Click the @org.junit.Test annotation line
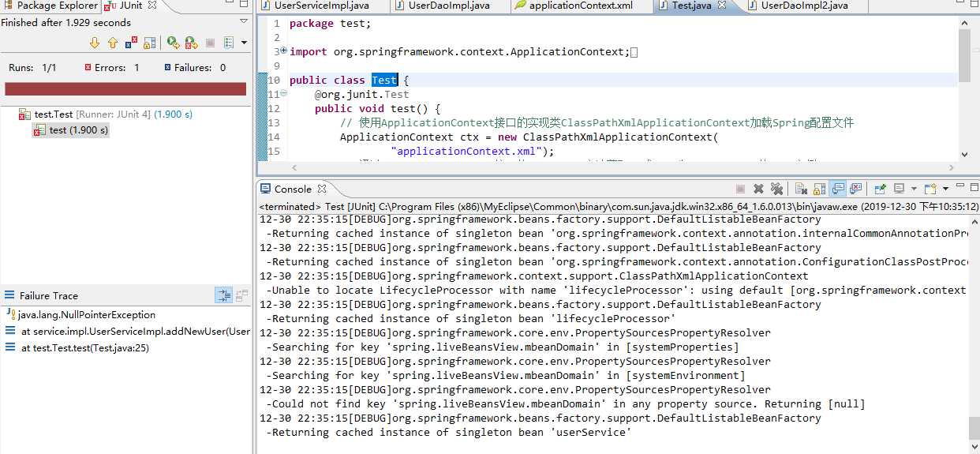 point(361,95)
